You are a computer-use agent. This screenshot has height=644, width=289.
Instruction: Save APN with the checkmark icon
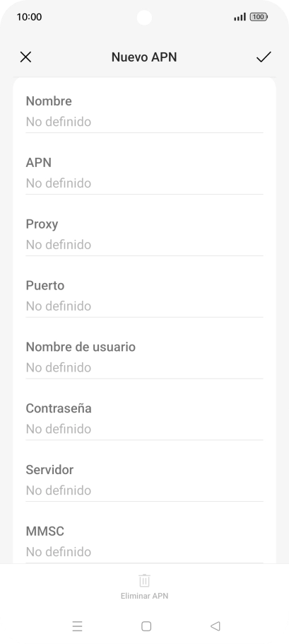point(264,57)
